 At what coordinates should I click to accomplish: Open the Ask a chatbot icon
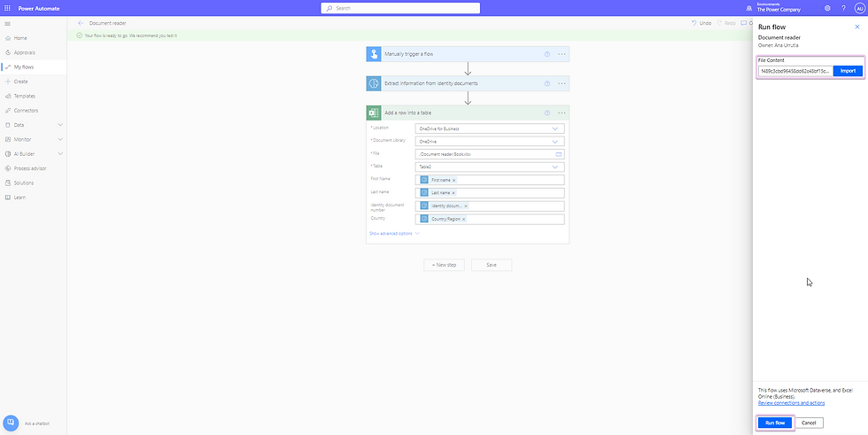[x=11, y=423]
